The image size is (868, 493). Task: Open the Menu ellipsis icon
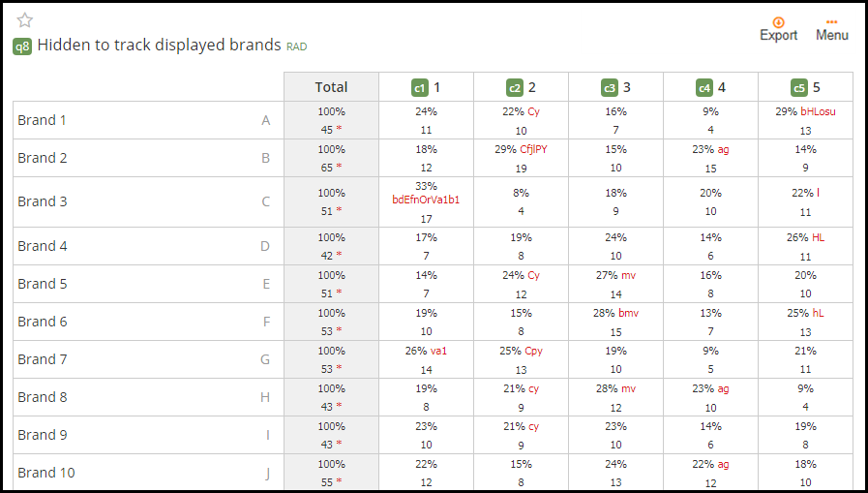831,22
